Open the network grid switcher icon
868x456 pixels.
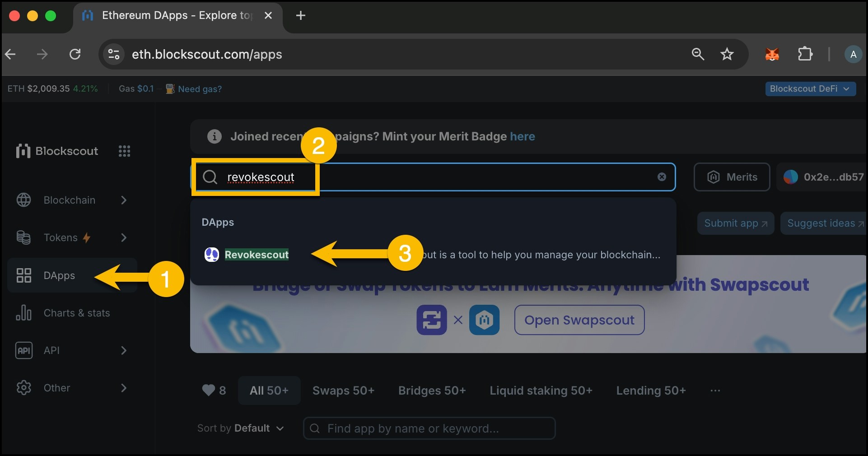coord(124,151)
